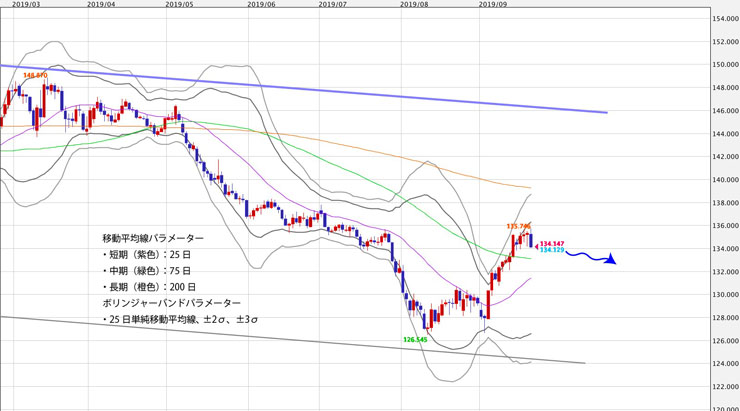Click the 2019/08 date label
The image size is (740, 411).
(414, 4)
